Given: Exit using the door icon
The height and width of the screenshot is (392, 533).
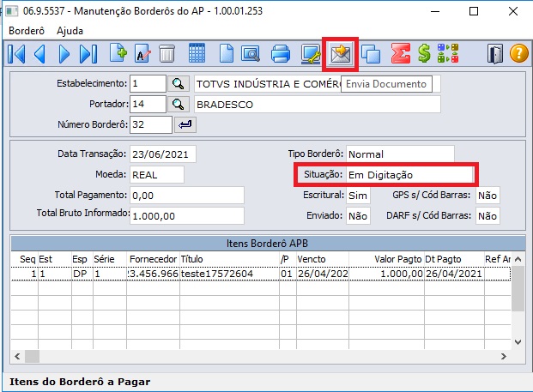Looking at the screenshot, I should [x=494, y=54].
